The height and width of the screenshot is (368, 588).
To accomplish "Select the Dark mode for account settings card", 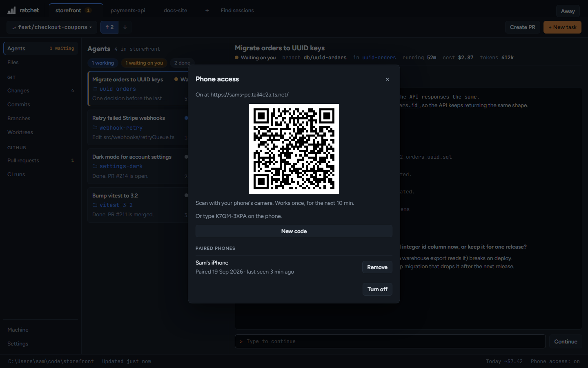I will [x=138, y=166].
